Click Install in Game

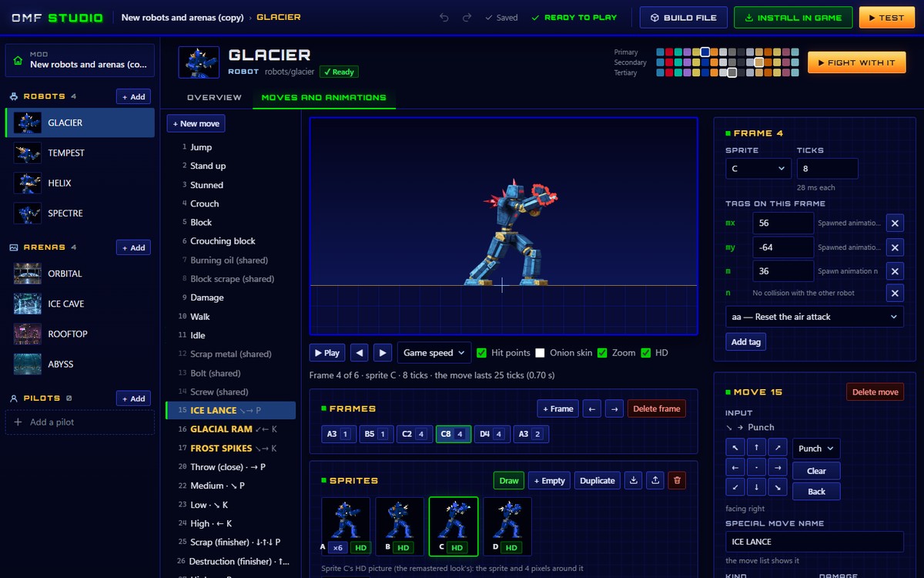tap(793, 17)
